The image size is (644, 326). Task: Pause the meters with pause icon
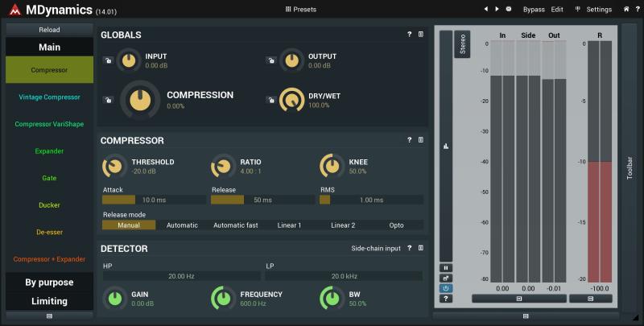446,268
